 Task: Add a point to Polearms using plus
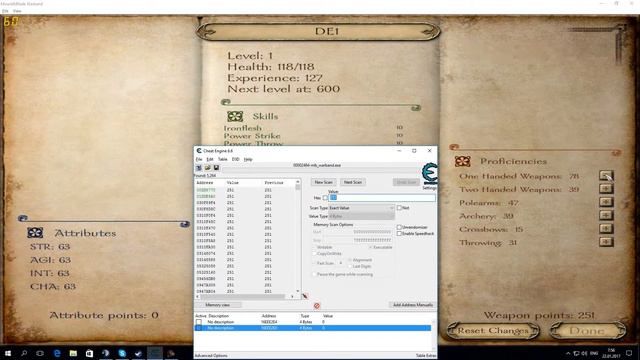606,202
